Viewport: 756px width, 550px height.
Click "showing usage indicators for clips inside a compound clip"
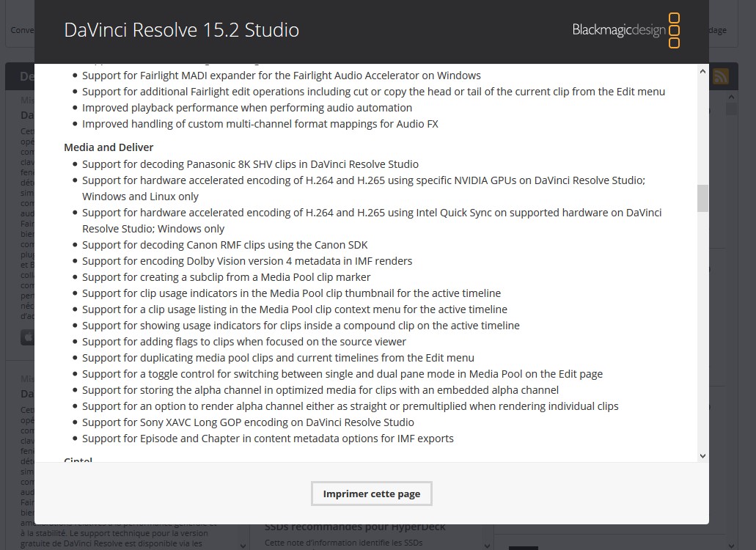pos(301,326)
